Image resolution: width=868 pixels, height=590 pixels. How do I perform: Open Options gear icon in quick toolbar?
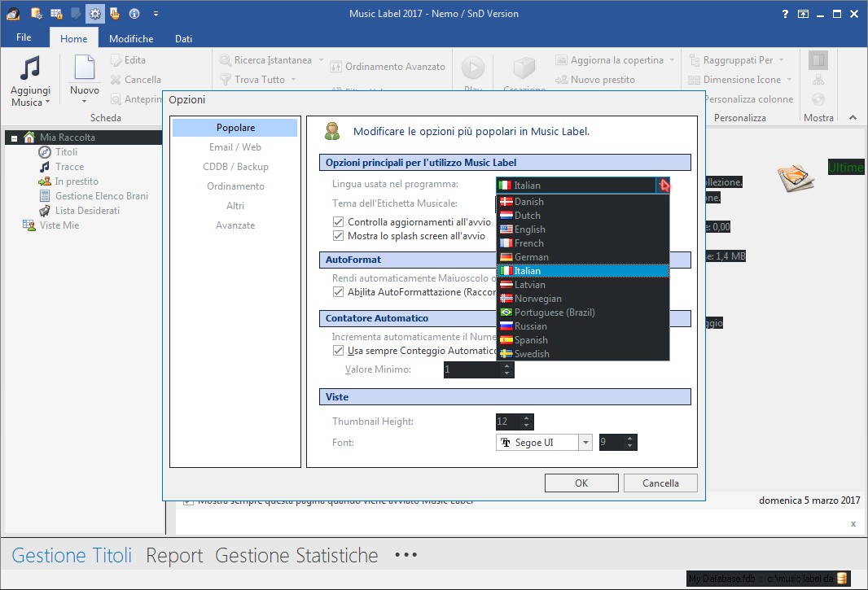[x=95, y=14]
